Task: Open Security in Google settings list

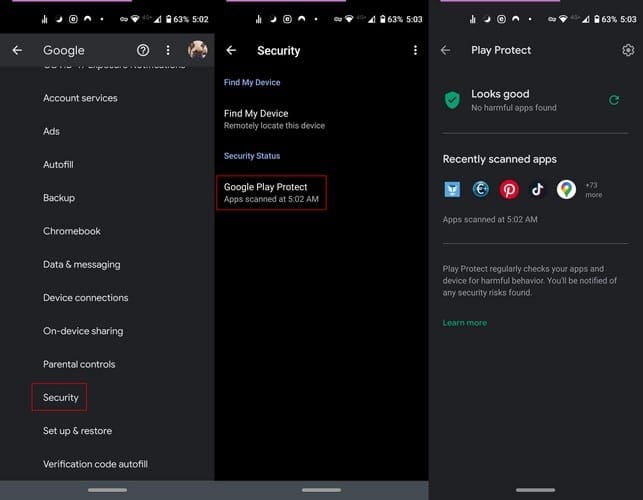Action: tap(59, 397)
